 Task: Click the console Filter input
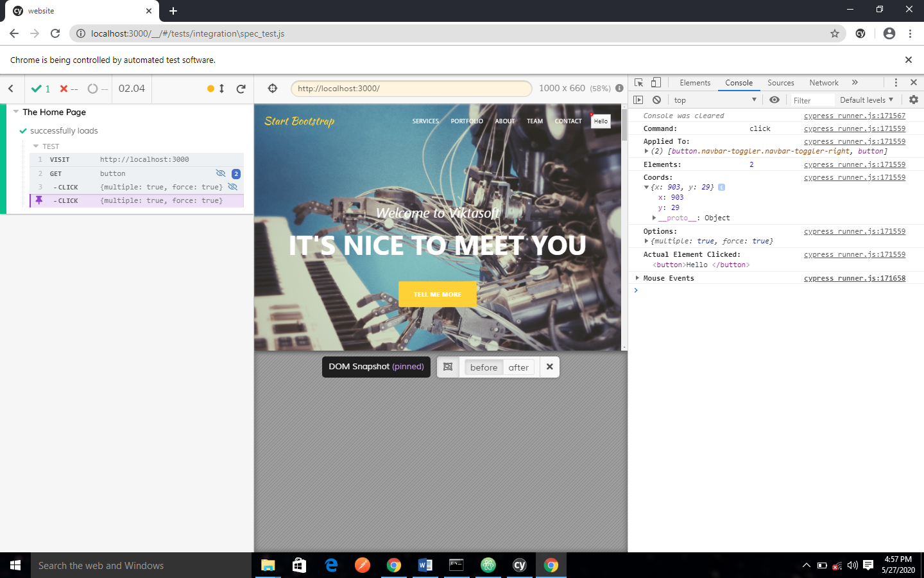(812, 100)
